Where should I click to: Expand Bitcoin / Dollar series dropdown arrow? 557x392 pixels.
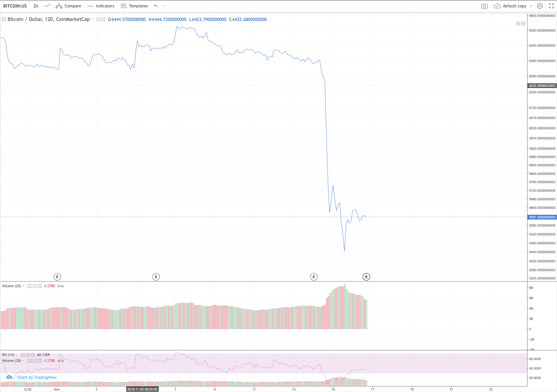(92, 19)
